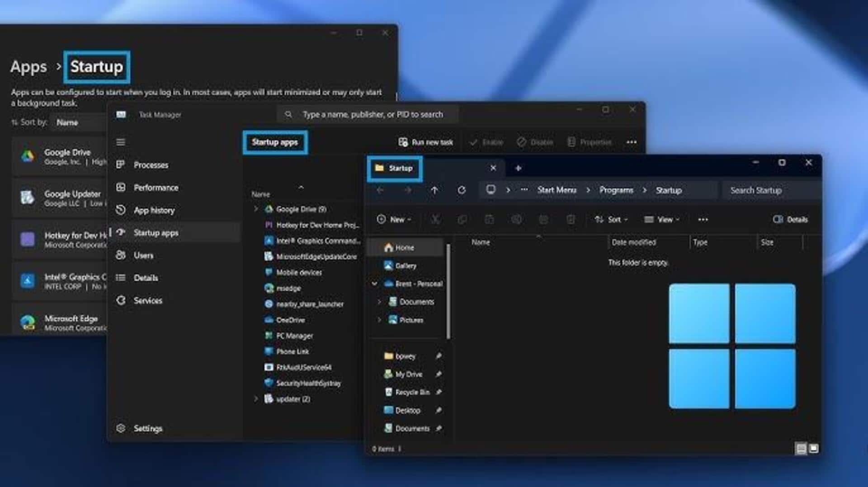Open the Sort dropdown in File Explorer
The height and width of the screenshot is (487, 868).
click(611, 220)
